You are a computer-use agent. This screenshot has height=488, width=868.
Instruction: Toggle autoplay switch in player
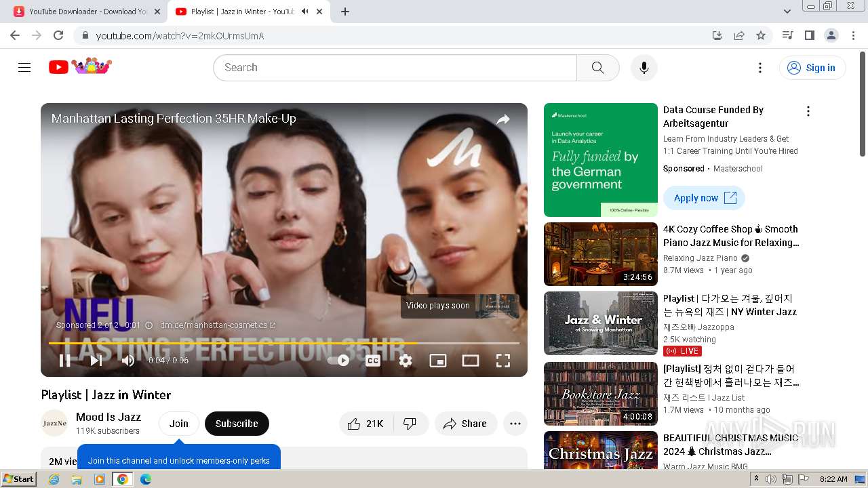click(x=338, y=361)
